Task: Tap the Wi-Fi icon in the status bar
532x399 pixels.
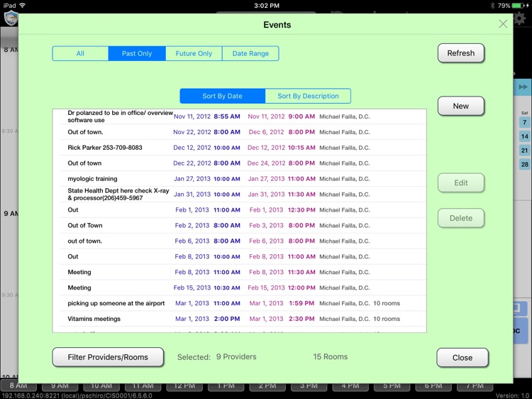Action: coord(23,6)
